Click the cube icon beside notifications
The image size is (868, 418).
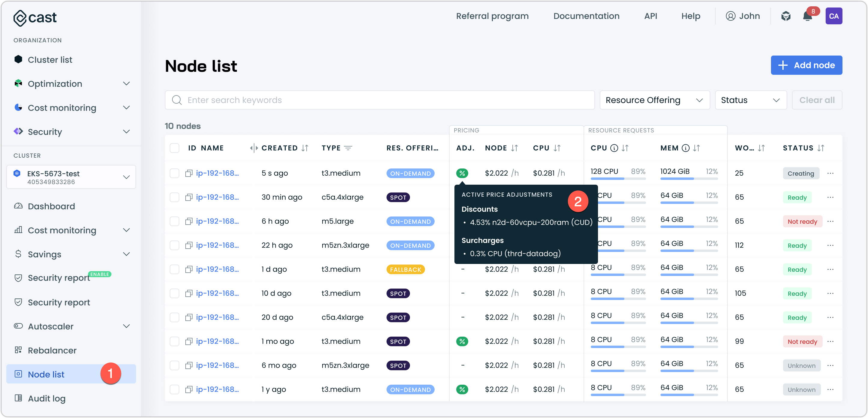coord(786,16)
